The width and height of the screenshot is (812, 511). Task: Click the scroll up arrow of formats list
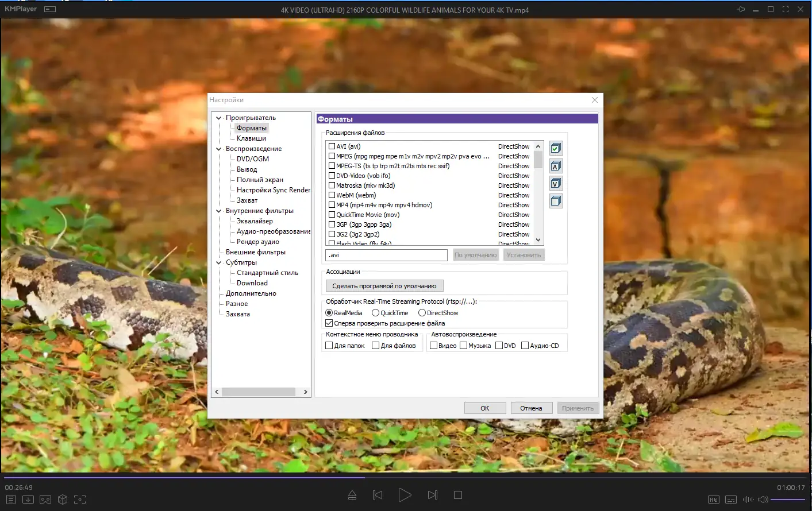[538, 146]
